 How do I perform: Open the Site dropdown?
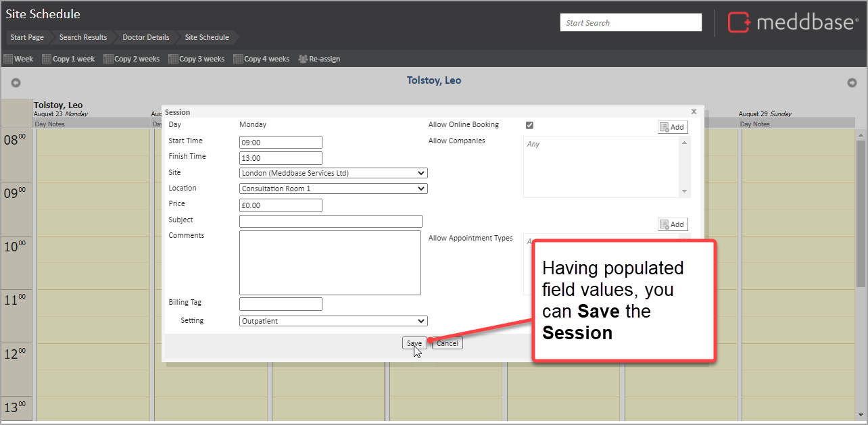click(333, 173)
